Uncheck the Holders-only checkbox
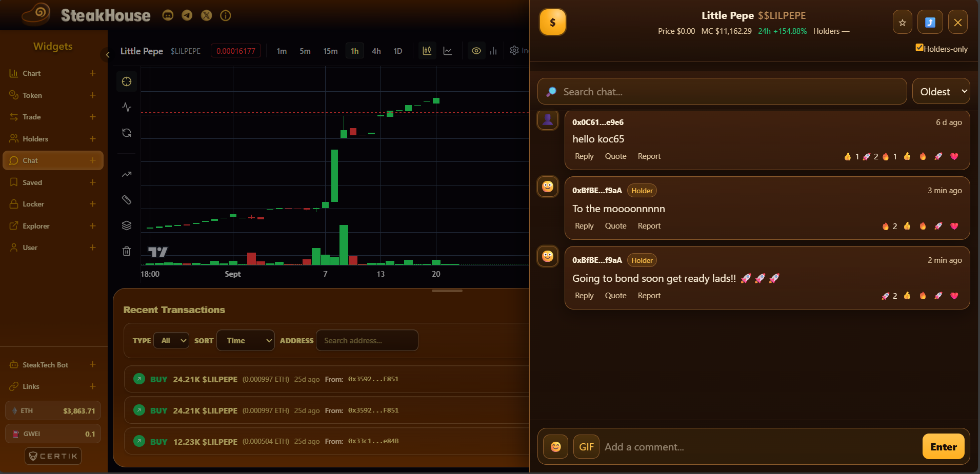This screenshot has height=474, width=980. [919, 48]
